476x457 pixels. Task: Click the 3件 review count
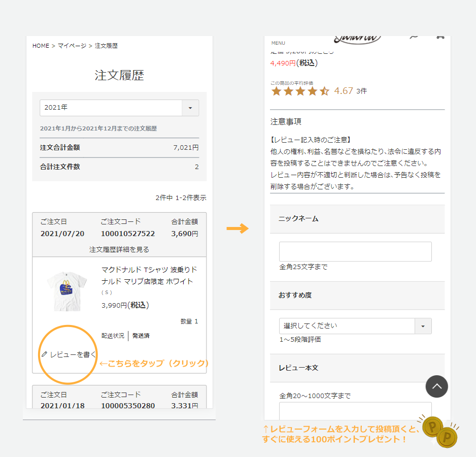[x=361, y=91]
